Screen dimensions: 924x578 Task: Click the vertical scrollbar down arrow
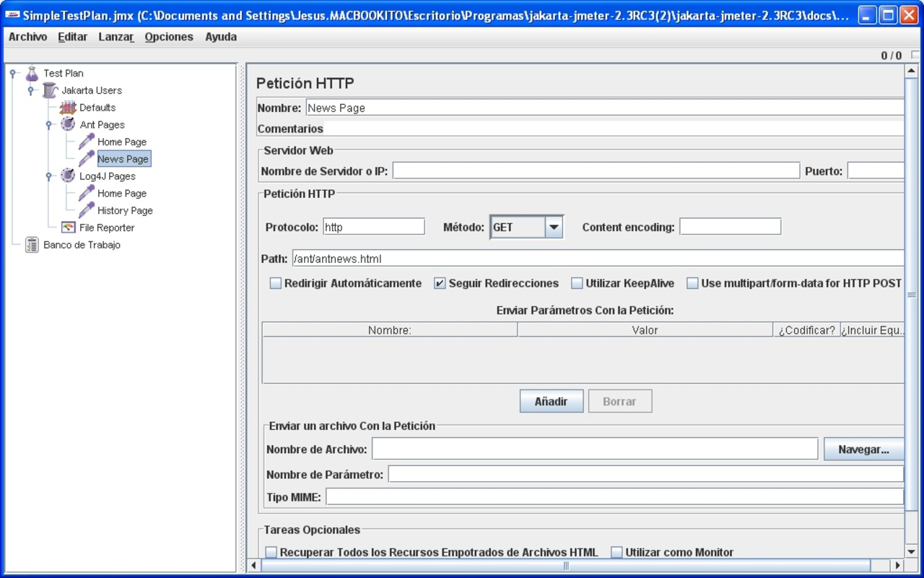(x=912, y=552)
